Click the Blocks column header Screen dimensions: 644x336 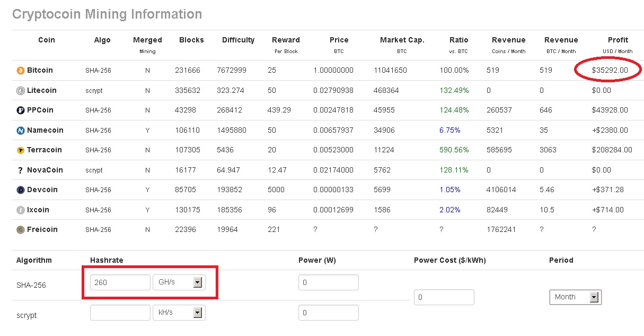[x=191, y=40]
